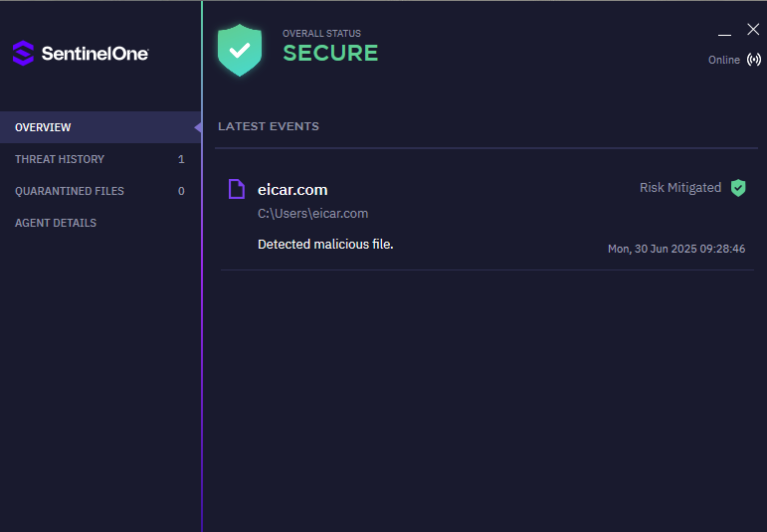
Task: Show the Agent Details page
Action: click(x=56, y=223)
